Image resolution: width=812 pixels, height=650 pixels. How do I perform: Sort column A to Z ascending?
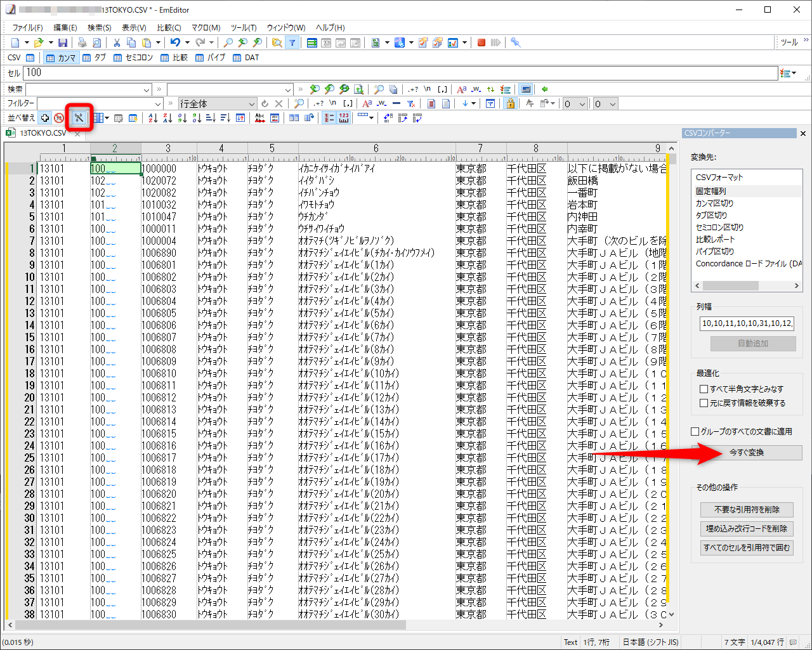(153, 118)
